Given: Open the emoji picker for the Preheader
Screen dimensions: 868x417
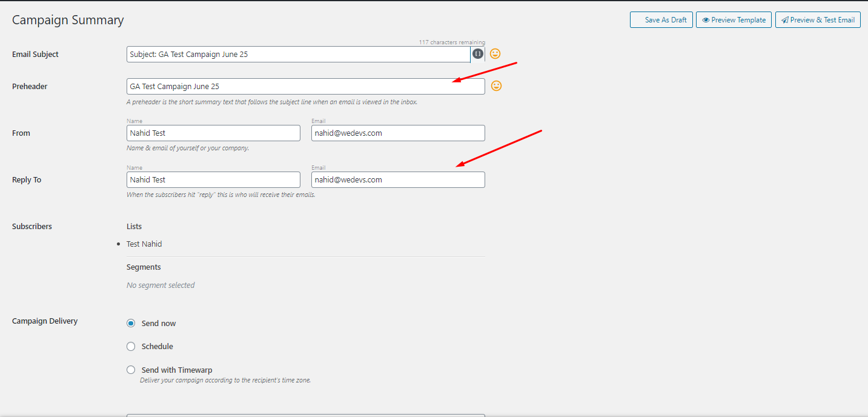Looking at the screenshot, I should tap(496, 85).
